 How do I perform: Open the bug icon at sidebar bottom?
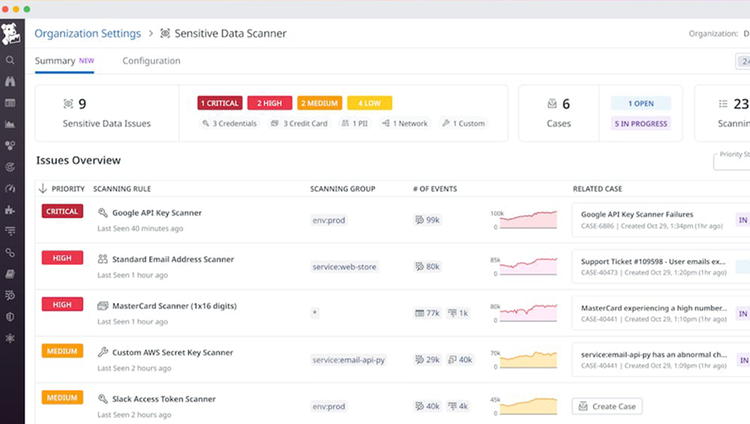[x=10, y=338]
